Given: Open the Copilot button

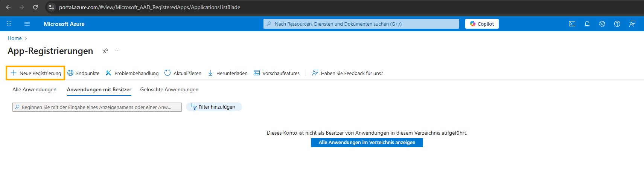Looking at the screenshot, I should (482, 24).
